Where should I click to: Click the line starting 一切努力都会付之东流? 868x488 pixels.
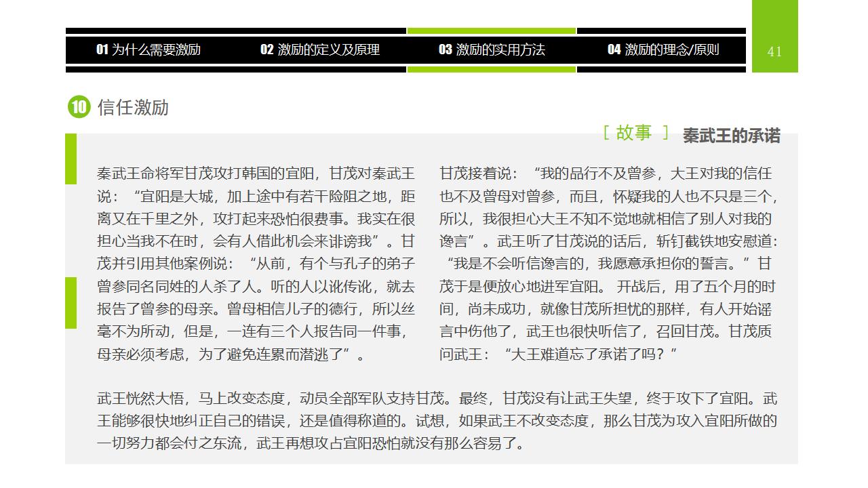311,444
